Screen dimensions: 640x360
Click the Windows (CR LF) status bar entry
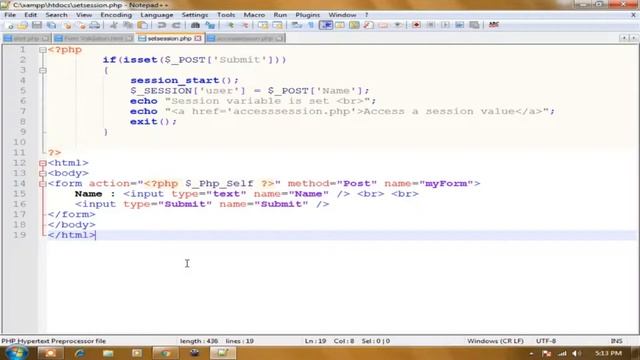496,341
